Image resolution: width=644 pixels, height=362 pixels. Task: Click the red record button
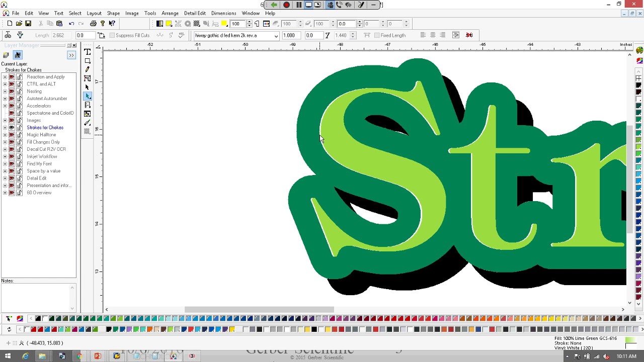286,5
